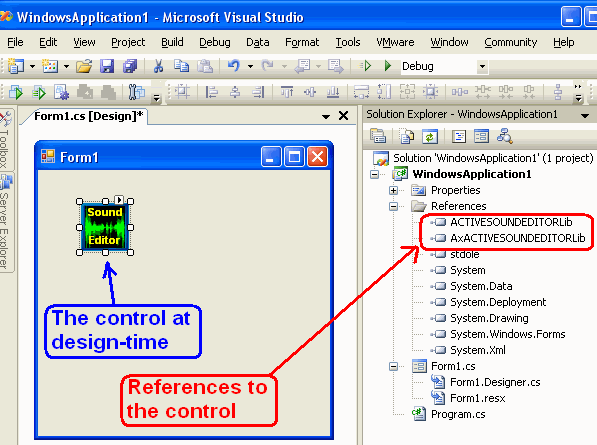Click the Undo arrow icon
This screenshot has width=597, height=445.
point(234,66)
